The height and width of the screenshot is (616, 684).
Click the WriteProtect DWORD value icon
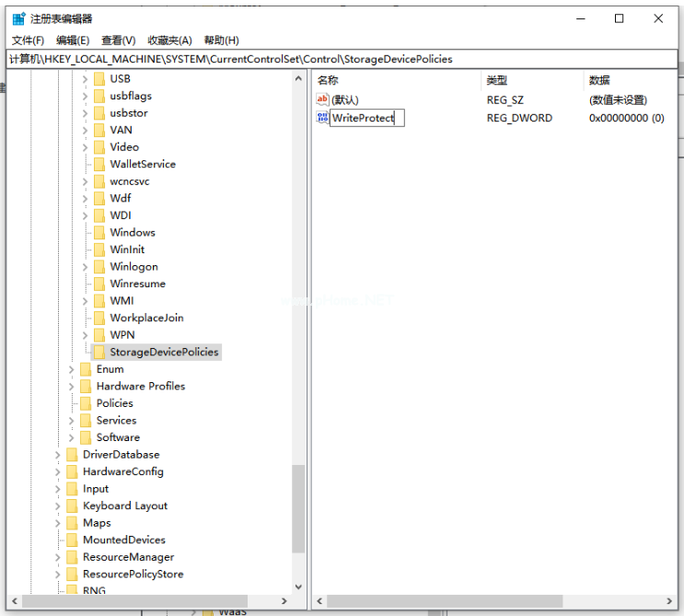tap(322, 118)
